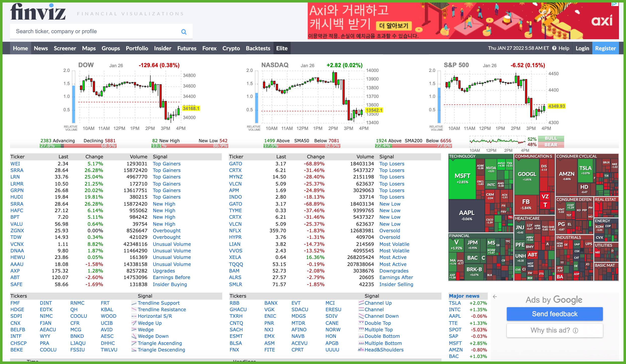Open the Backtests nav item
626x364 pixels.
pyautogui.click(x=258, y=48)
